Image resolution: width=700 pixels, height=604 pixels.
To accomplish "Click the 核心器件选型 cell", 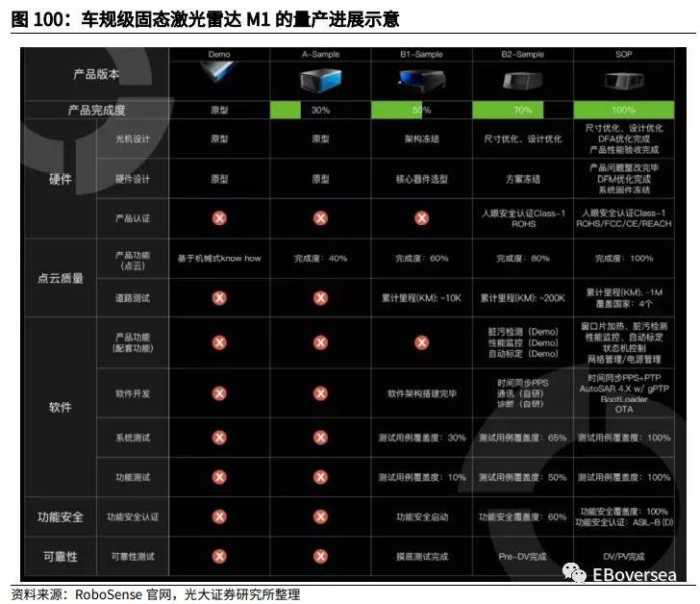I will pyautogui.click(x=422, y=179).
